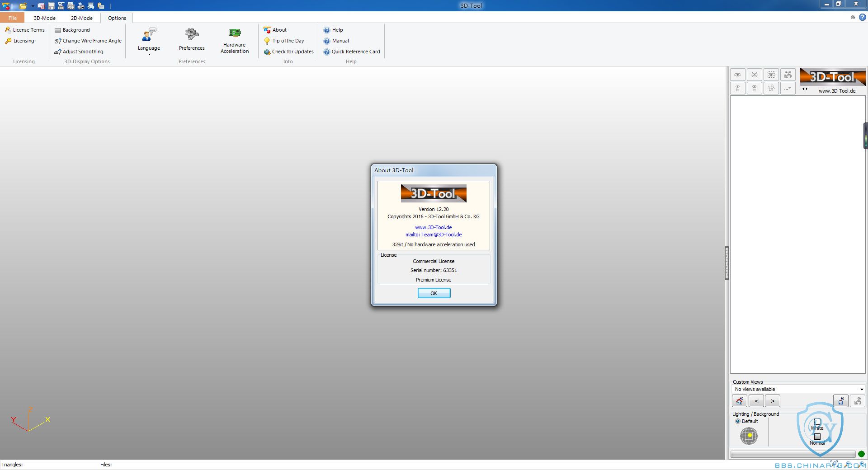Click the show (eye) icon in side panel

[x=738, y=75]
